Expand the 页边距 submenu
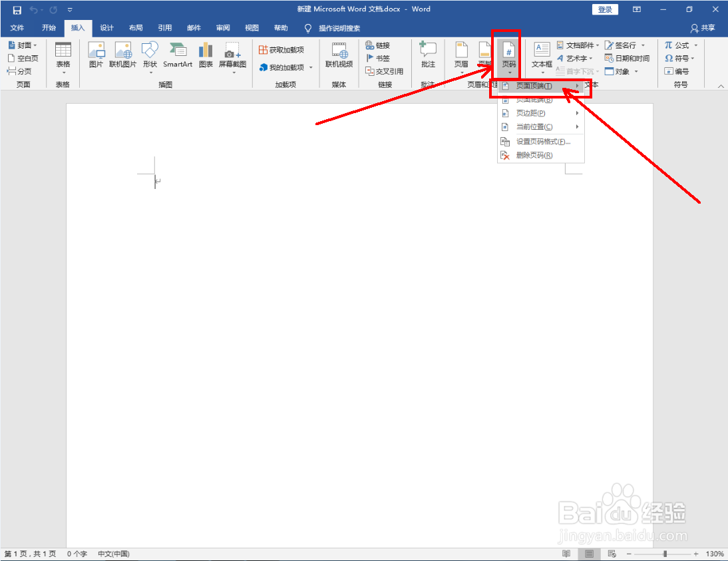The width and height of the screenshot is (728, 561). (530, 112)
